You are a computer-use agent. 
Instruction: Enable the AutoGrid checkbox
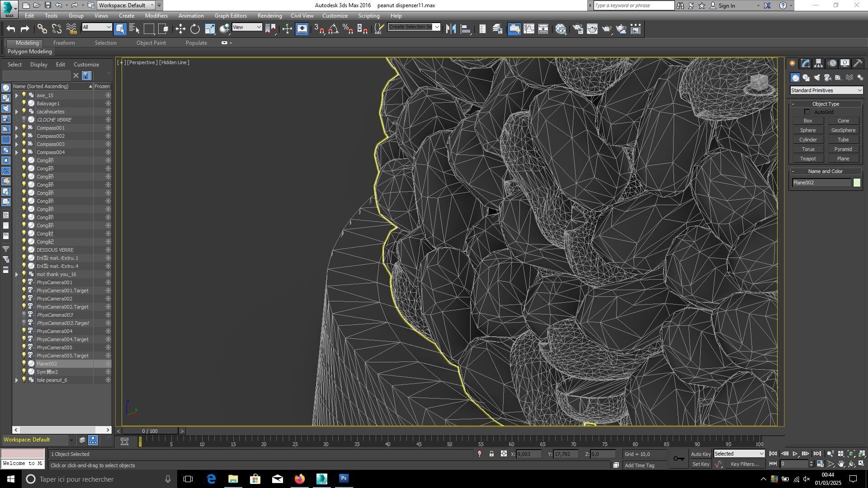807,112
